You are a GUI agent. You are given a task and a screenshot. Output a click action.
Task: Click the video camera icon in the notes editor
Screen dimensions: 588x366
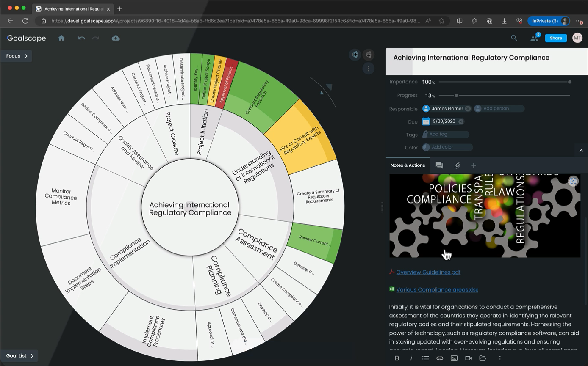[468, 358]
